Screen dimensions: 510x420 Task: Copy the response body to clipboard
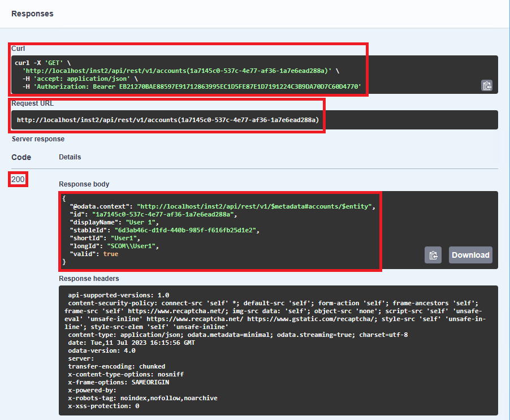coord(433,255)
